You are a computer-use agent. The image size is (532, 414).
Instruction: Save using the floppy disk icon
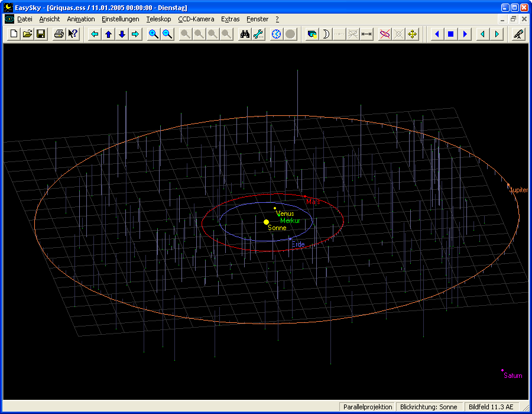click(41, 34)
